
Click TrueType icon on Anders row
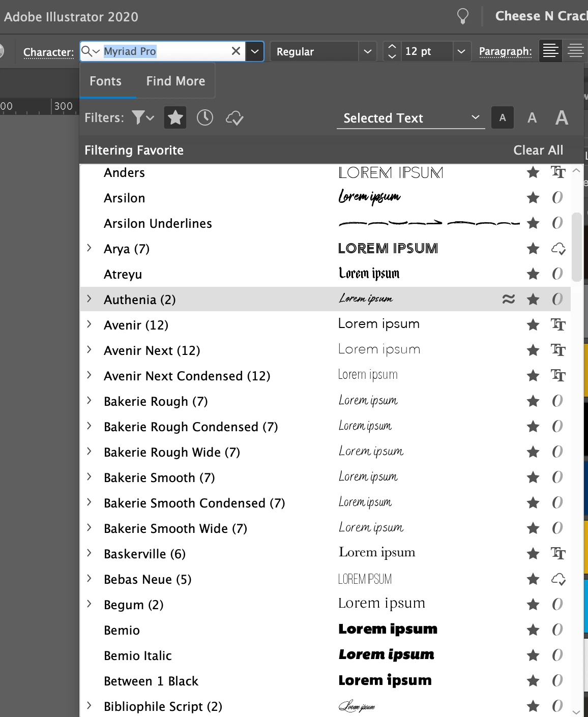pyautogui.click(x=558, y=172)
